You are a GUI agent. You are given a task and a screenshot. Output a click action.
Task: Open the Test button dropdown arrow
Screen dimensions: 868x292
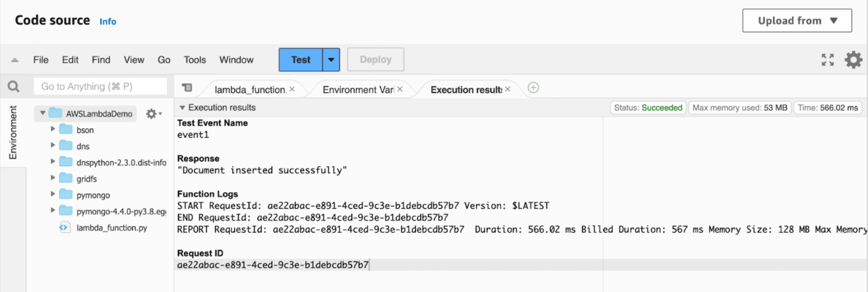(331, 60)
